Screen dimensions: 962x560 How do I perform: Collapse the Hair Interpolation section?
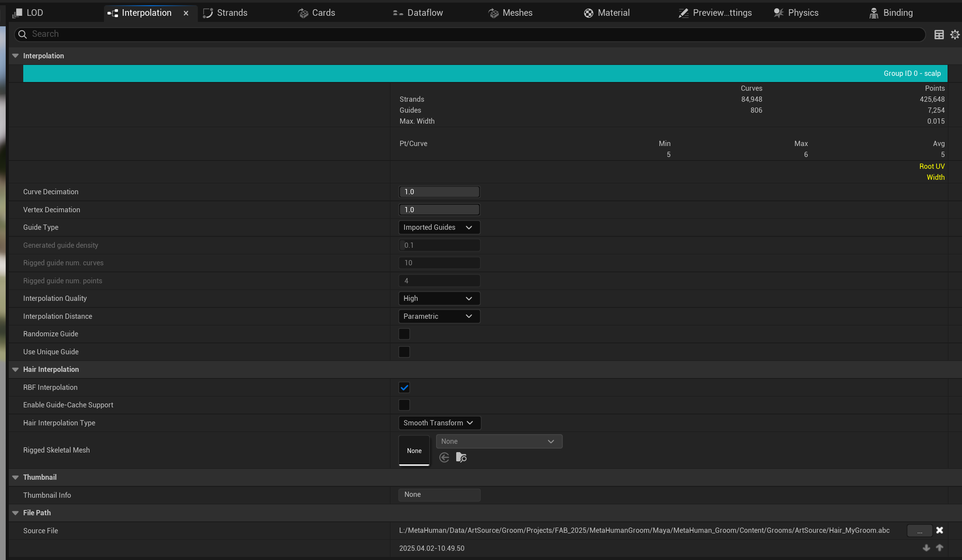pyautogui.click(x=15, y=369)
